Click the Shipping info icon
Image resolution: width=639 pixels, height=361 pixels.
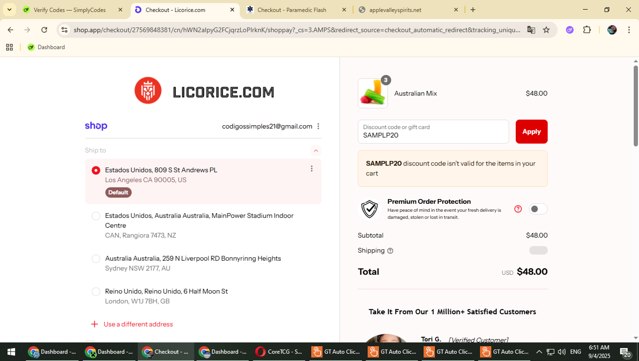click(x=390, y=251)
